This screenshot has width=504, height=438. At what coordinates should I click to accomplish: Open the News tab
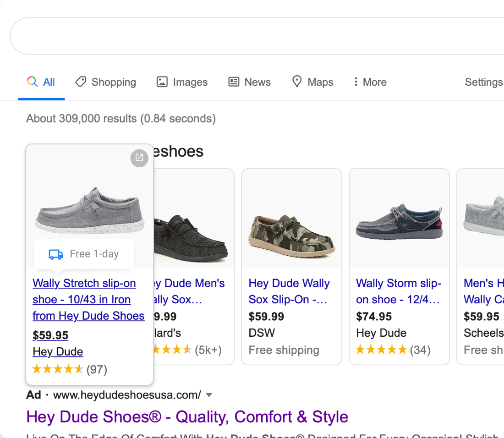(249, 82)
